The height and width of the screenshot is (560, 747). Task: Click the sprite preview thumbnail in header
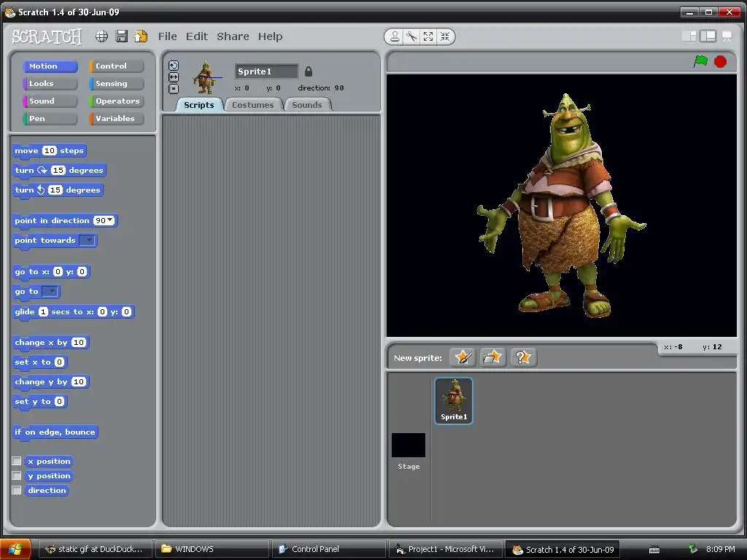pyautogui.click(x=206, y=77)
